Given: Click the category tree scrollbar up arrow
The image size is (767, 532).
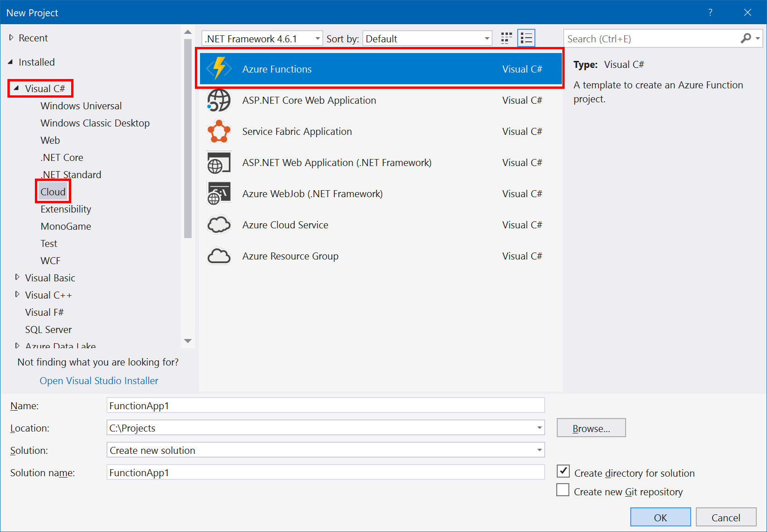Looking at the screenshot, I should click(188, 32).
